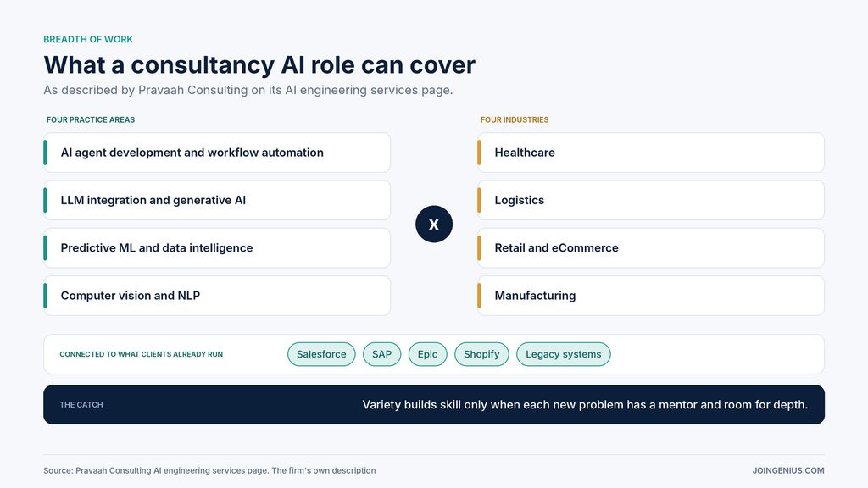Open the AI agent development and workflow automation card
Viewport: 868px width, 488px height.
coord(217,152)
